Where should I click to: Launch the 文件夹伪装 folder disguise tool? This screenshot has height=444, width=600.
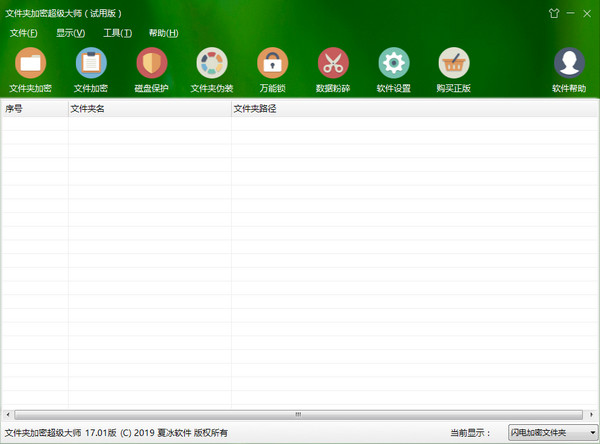point(212,64)
